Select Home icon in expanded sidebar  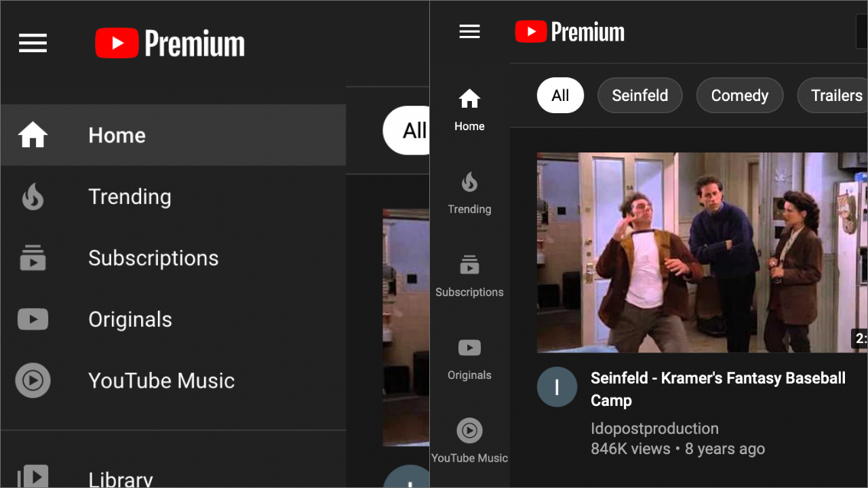pos(33,135)
